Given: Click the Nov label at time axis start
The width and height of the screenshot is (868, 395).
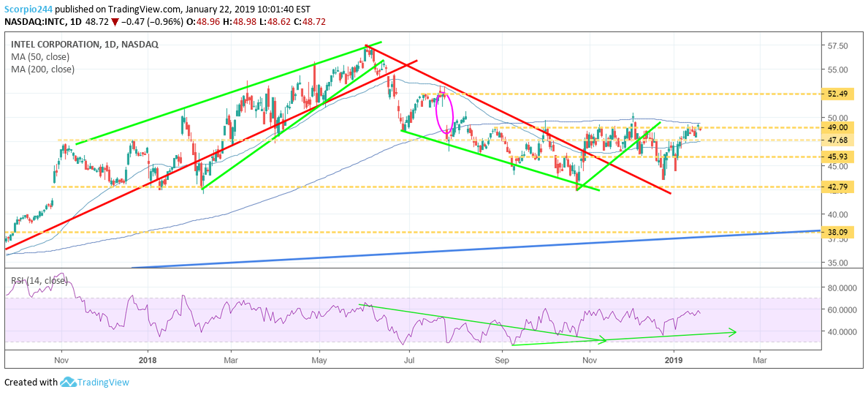Looking at the screenshot, I should coord(61,360).
